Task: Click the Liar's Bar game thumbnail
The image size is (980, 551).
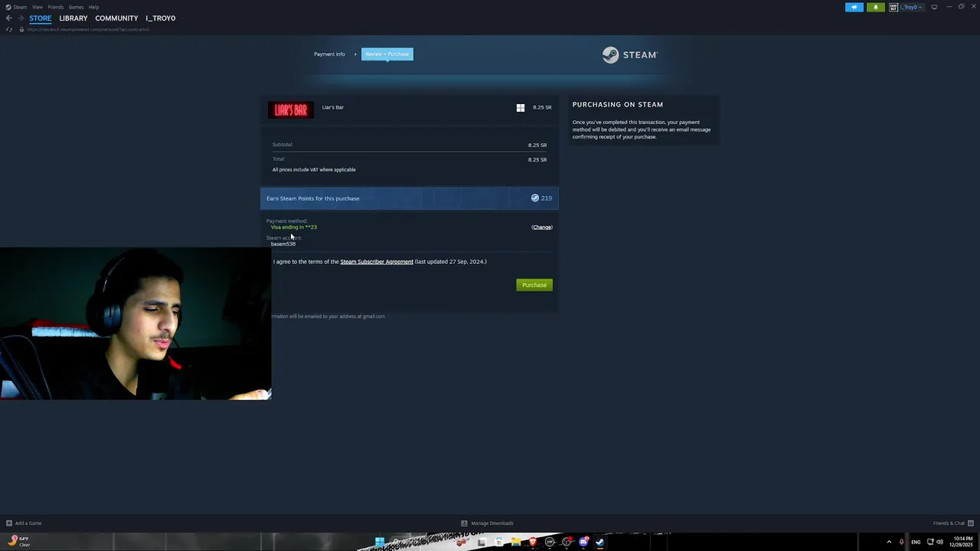Action: pyautogui.click(x=291, y=110)
